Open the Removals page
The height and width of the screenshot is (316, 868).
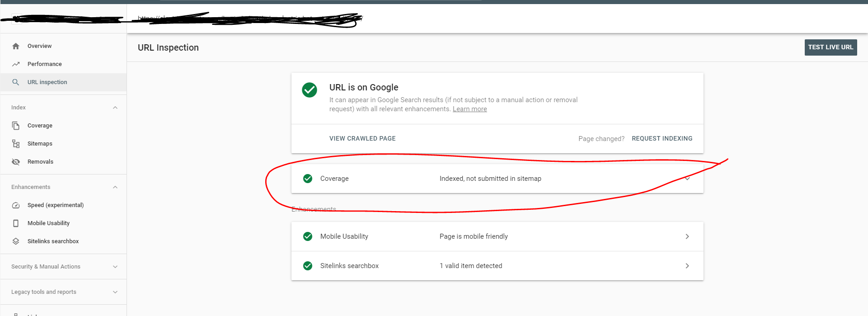pyautogui.click(x=63, y=162)
